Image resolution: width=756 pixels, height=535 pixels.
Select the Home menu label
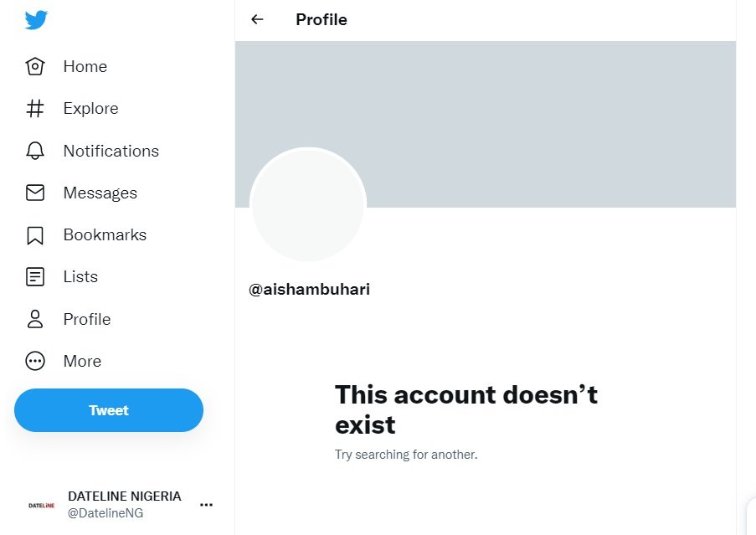(x=85, y=66)
